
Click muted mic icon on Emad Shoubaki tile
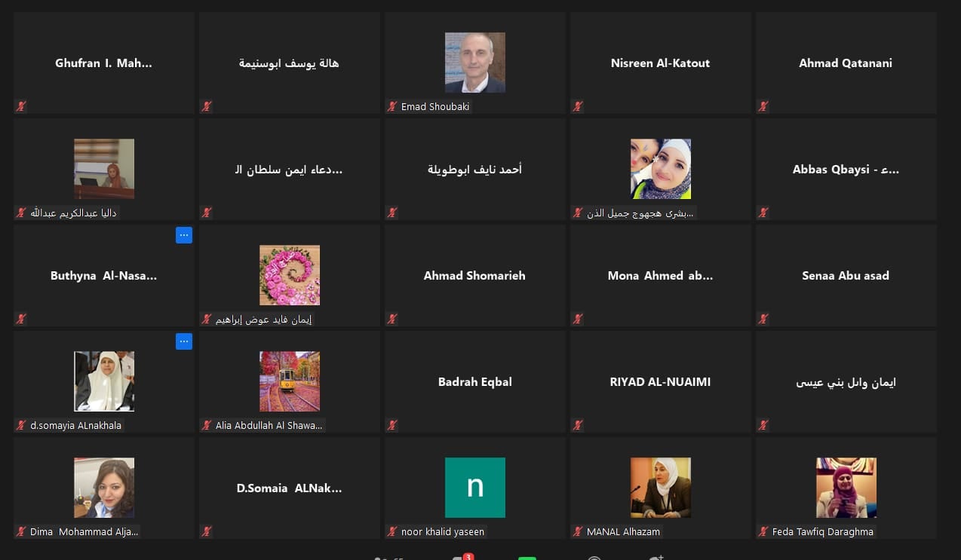(x=392, y=107)
